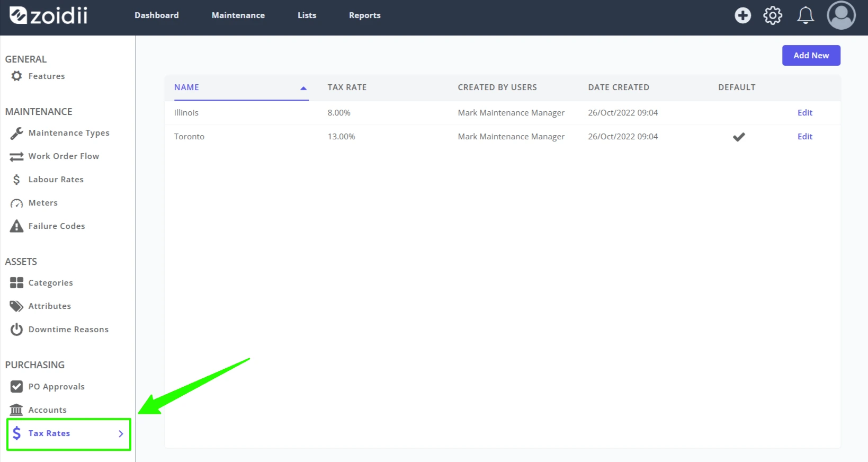Expand the Tax Rates chevron arrow
Image resolution: width=868 pixels, height=462 pixels.
(x=121, y=433)
